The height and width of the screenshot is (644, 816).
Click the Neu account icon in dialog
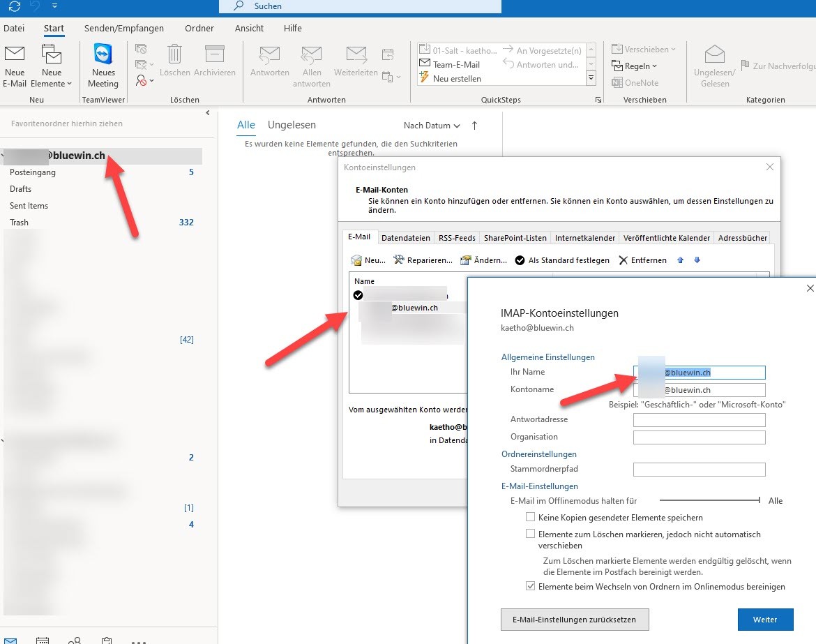pyautogui.click(x=357, y=260)
